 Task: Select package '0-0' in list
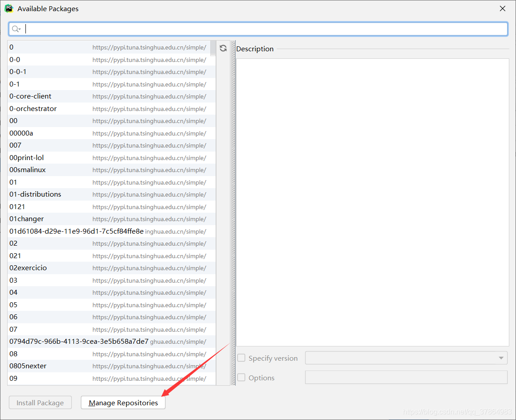[x=112, y=60]
